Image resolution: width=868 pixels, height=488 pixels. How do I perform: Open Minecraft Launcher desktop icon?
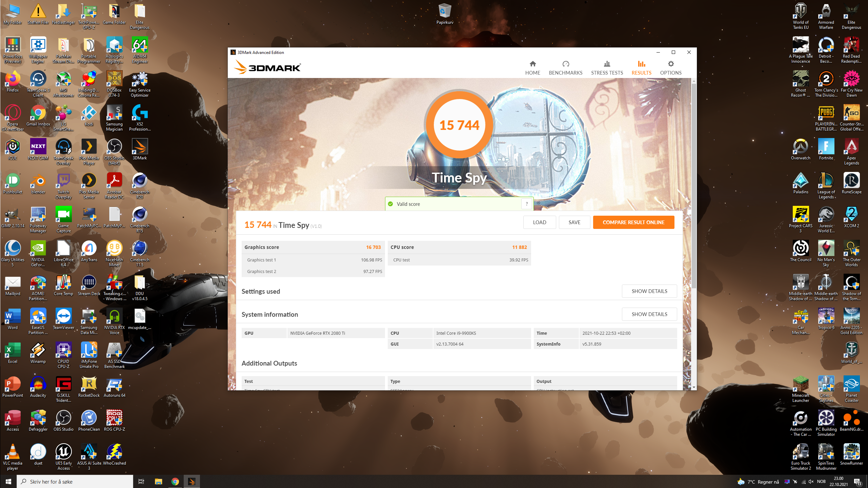[x=801, y=389]
